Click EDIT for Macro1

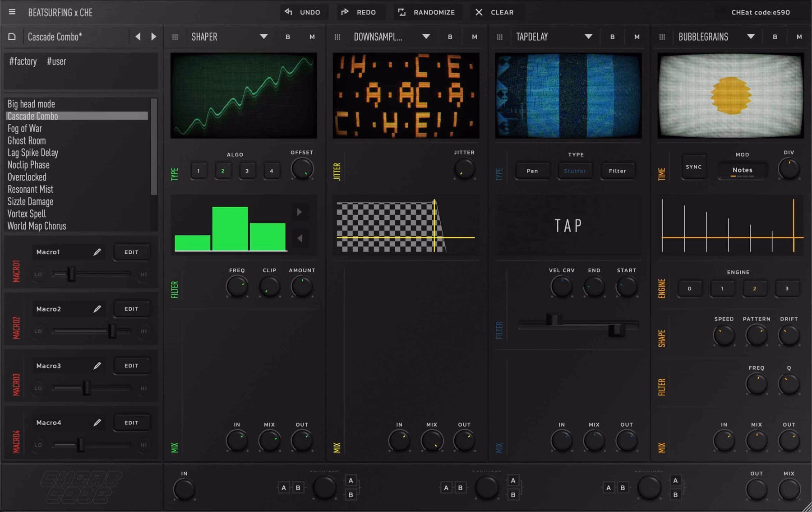pos(131,252)
